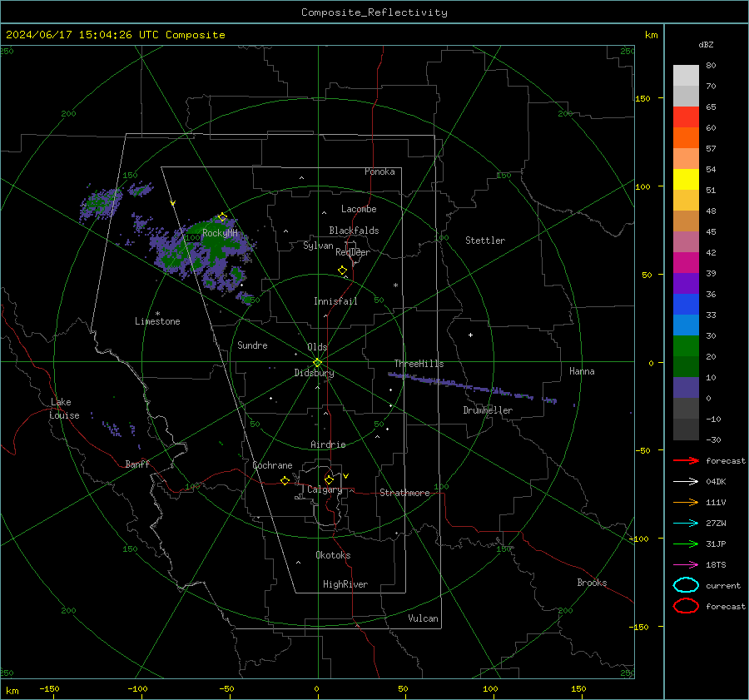Select the 60 dBZ orange swatch
This screenshot has width=749, height=700.
(x=686, y=137)
